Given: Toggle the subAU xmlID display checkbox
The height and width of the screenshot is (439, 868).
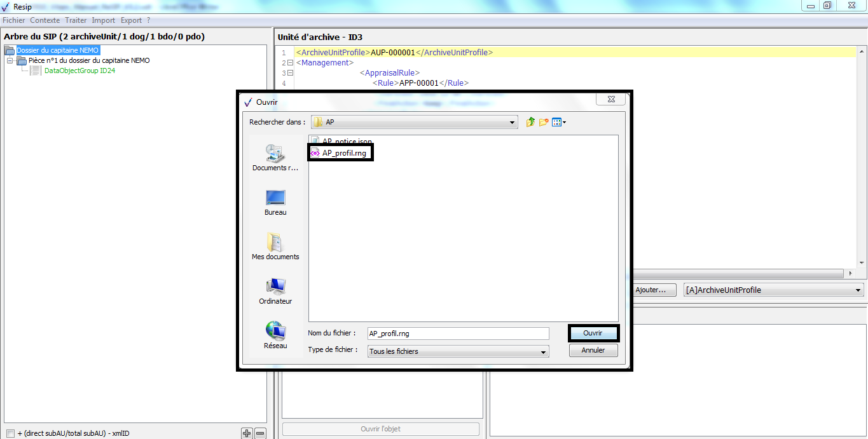Looking at the screenshot, I should (10, 433).
